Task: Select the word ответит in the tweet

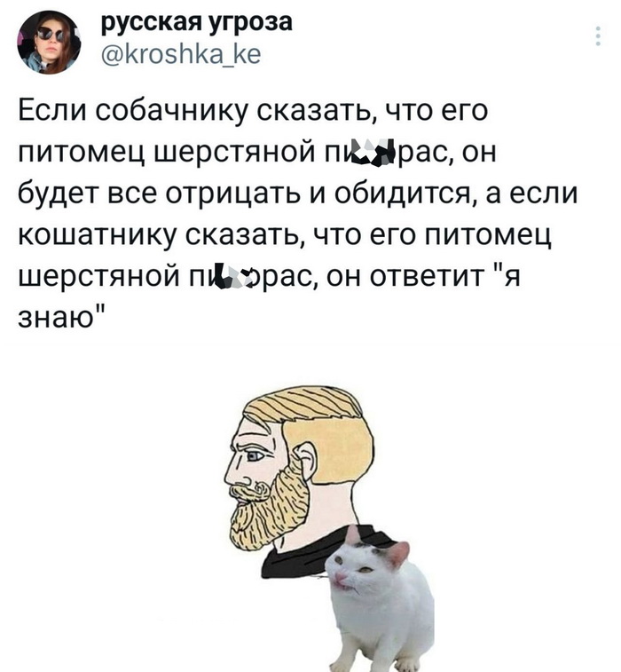Action: click(x=426, y=276)
